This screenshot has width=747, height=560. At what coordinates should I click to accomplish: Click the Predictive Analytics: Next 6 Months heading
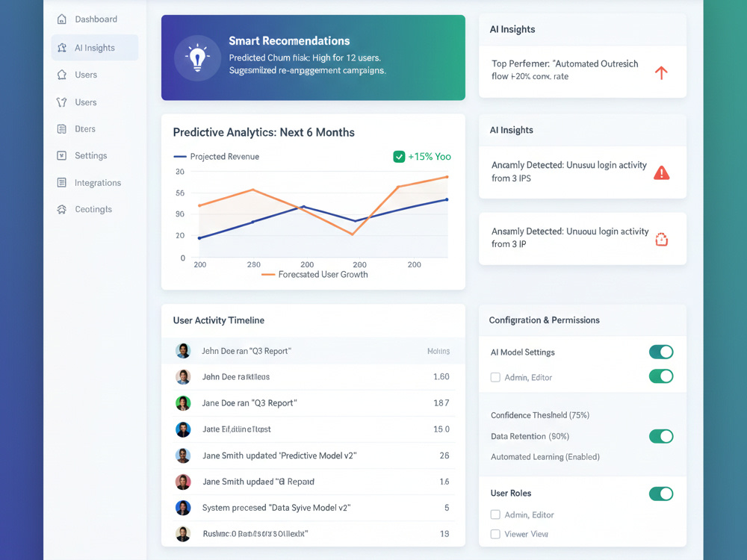pos(264,132)
